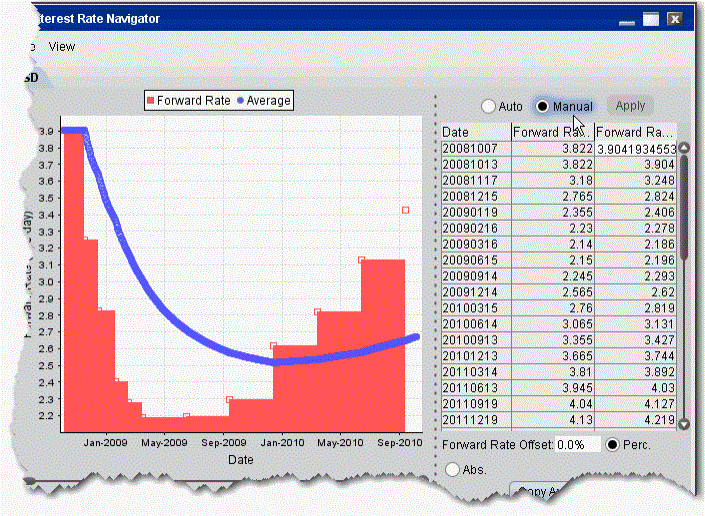Click the blue Average legend marker
Viewport: 705px width, 516px height.
pos(240,100)
